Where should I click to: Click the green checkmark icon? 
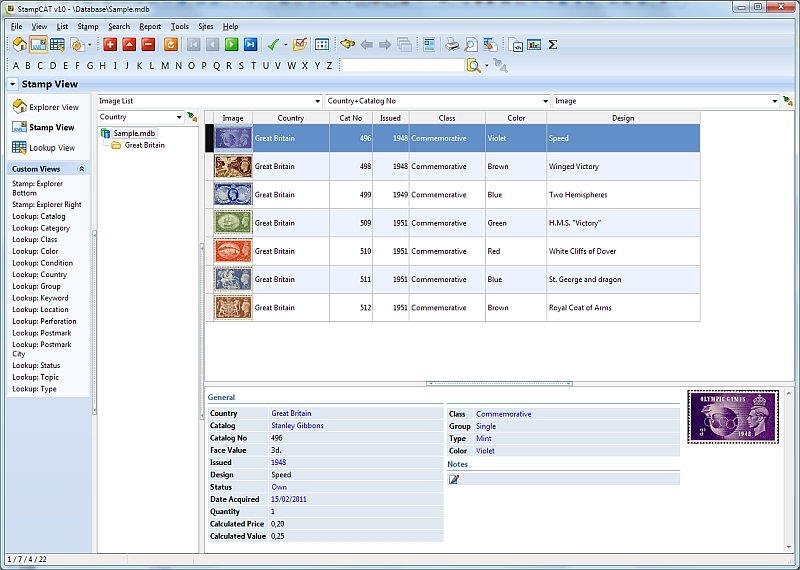273,45
